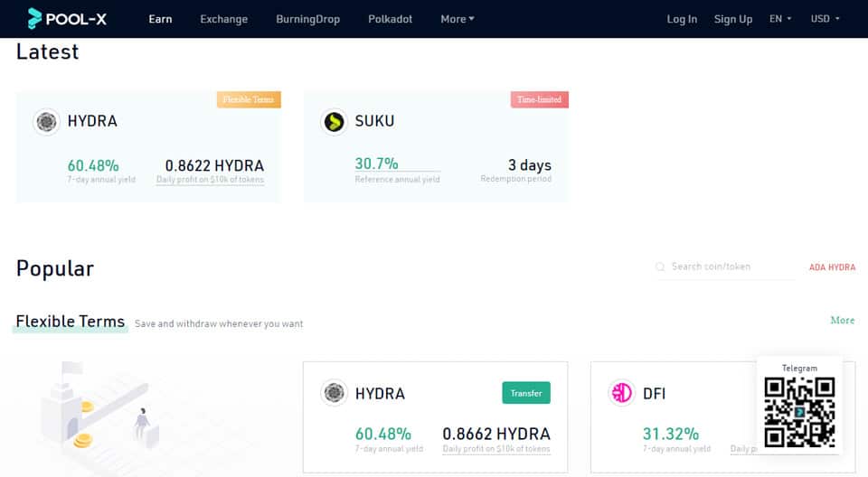Click the Pool-X logo in header

click(x=67, y=18)
